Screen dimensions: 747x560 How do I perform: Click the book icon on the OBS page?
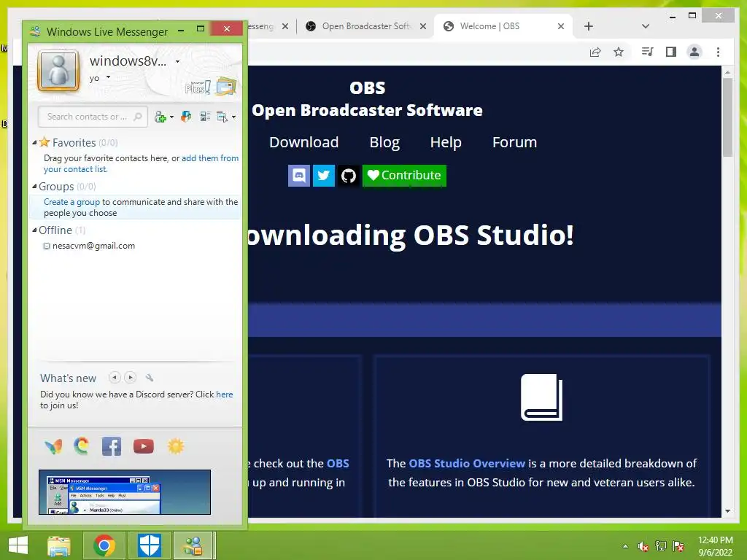click(x=542, y=397)
